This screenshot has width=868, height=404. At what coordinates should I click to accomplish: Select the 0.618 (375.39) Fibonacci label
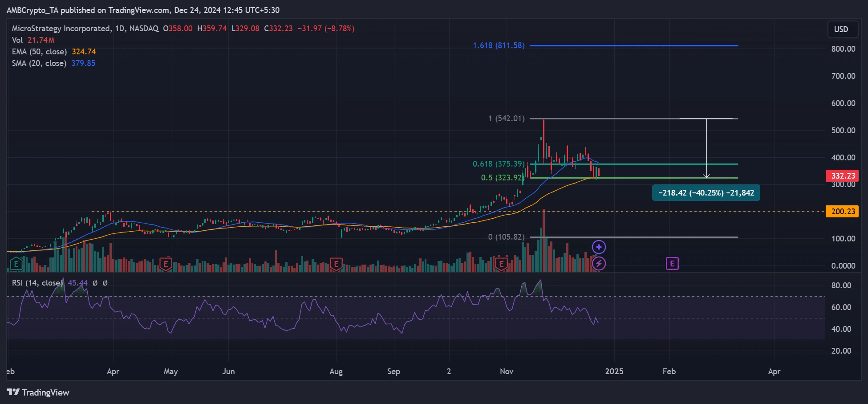pyautogui.click(x=499, y=164)
